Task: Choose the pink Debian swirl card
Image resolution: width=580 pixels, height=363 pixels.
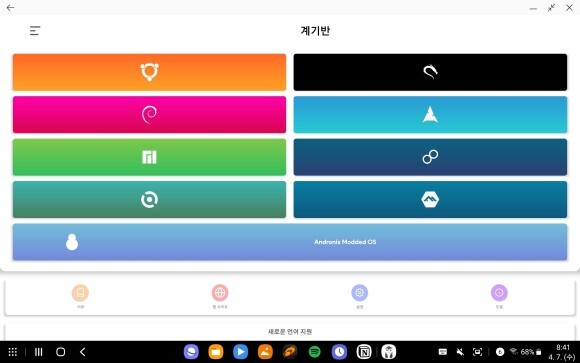Action: tap(149, 115)
